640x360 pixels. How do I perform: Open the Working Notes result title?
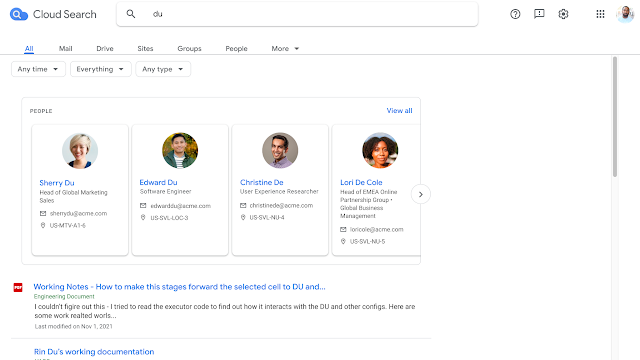(180, 287)
